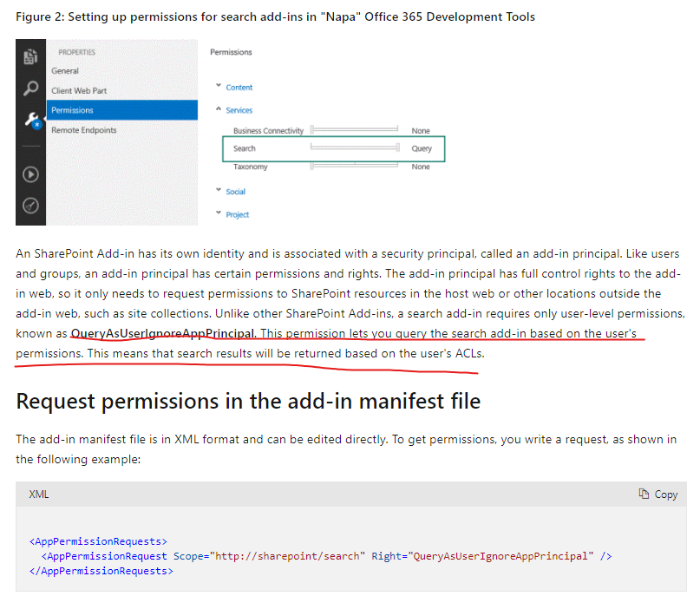Open Remote Endpoints properties

(x=83, y=130)
